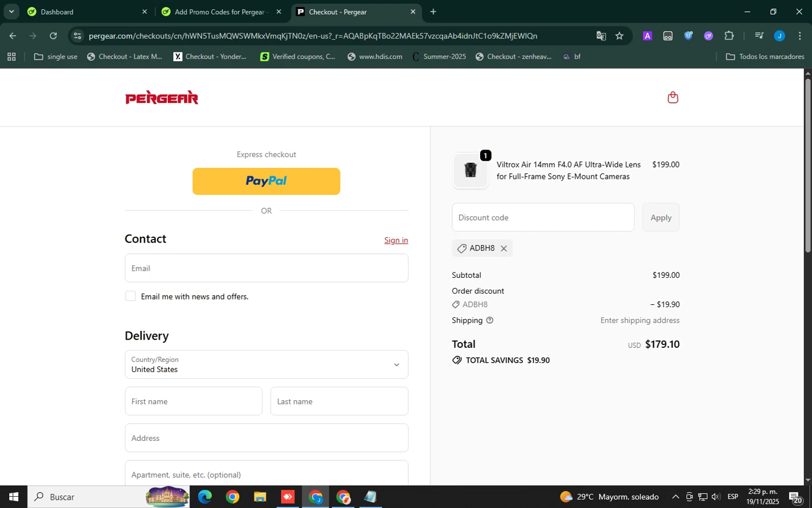
Task: Translate this page icon
Action: pyautogui.click(x=601, y=36)
